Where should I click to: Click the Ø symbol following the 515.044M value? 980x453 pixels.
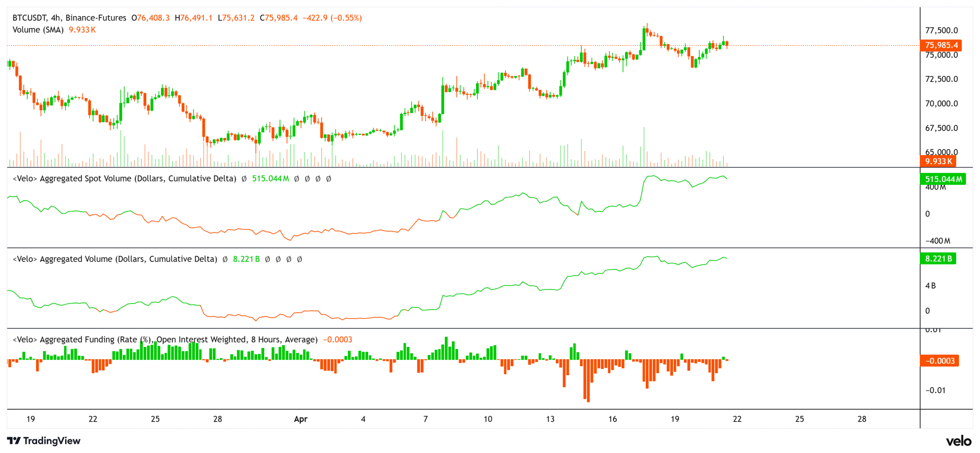click(297, 178)
